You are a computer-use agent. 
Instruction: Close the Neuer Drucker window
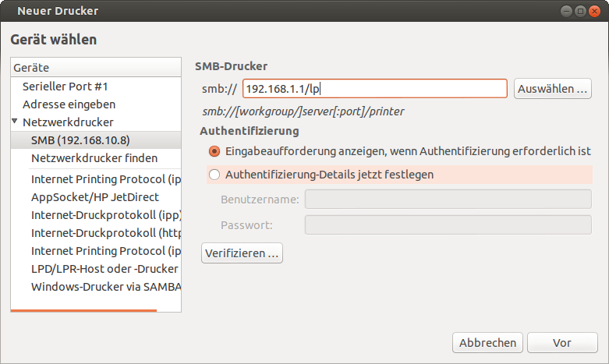(594, 11)
